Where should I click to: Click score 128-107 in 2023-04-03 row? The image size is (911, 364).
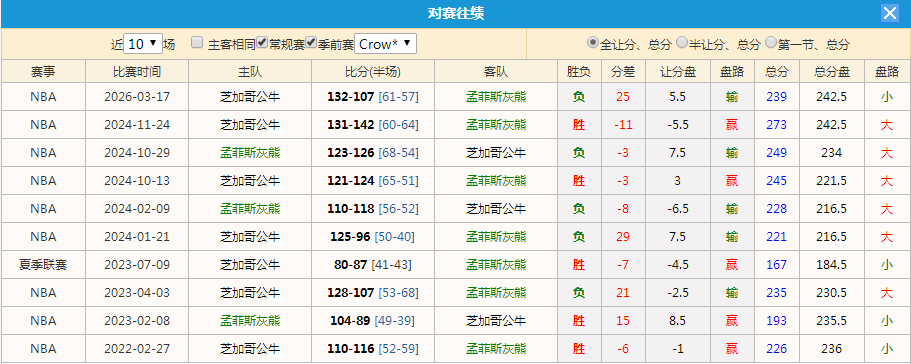(350, 293)
